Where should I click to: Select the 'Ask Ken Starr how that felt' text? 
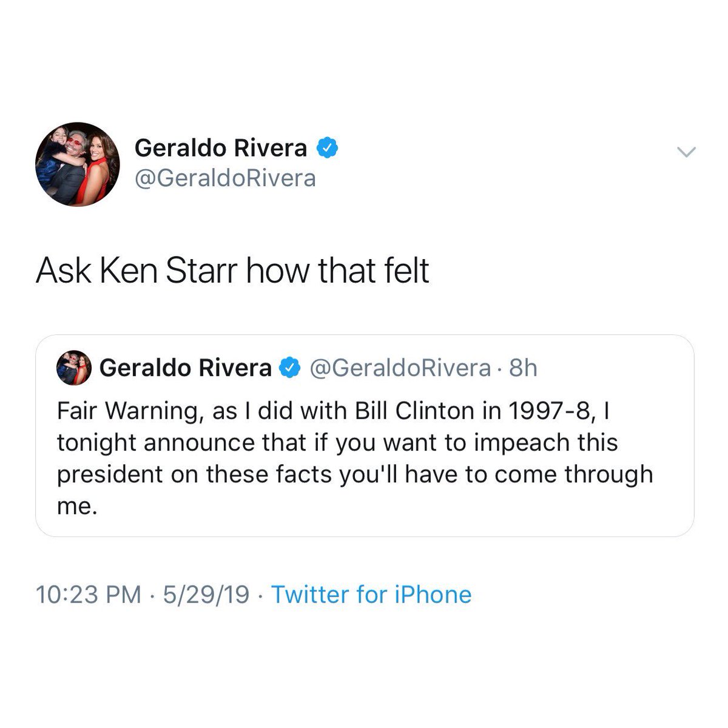click(x=233, y=271)
